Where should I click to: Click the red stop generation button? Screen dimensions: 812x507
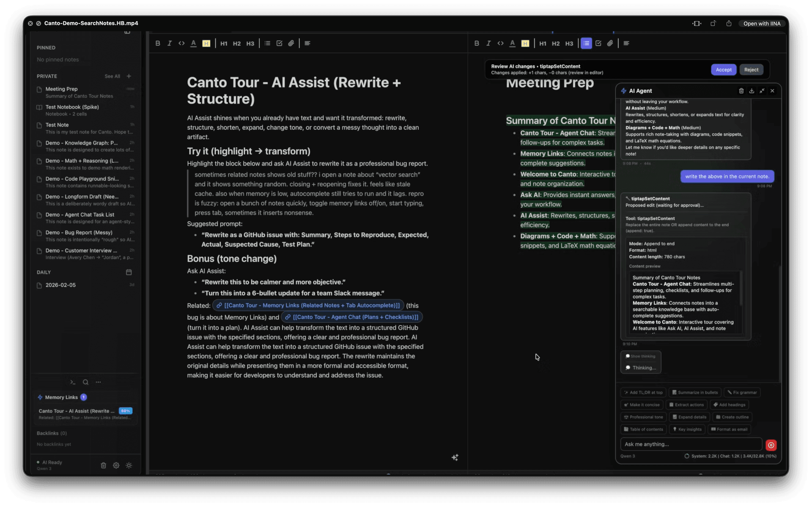coord(771,445)
